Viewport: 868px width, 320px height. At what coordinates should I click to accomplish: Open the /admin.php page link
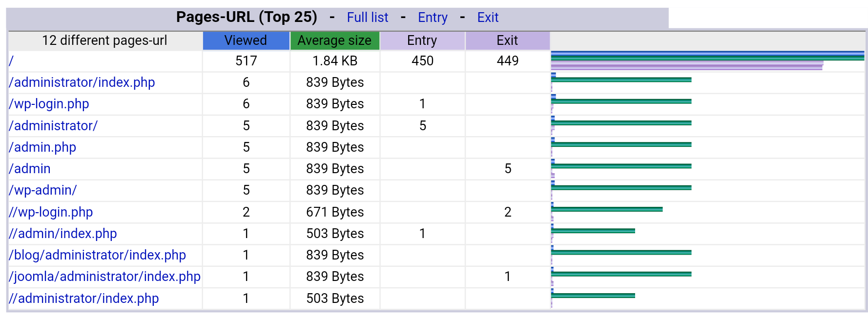[x=43, y=147]
